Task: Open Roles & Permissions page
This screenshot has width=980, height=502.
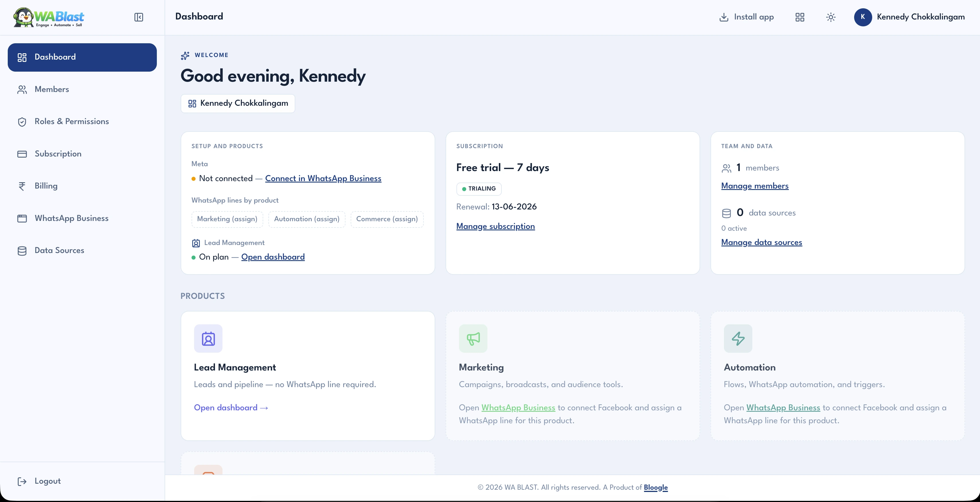Action: pos(82,122)
